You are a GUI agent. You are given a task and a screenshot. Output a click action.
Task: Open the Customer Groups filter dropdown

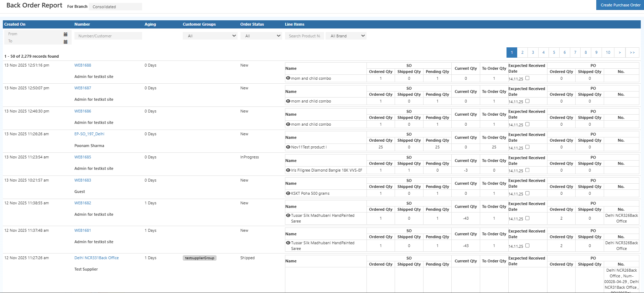pyautogui.click(x=210, y=36)
